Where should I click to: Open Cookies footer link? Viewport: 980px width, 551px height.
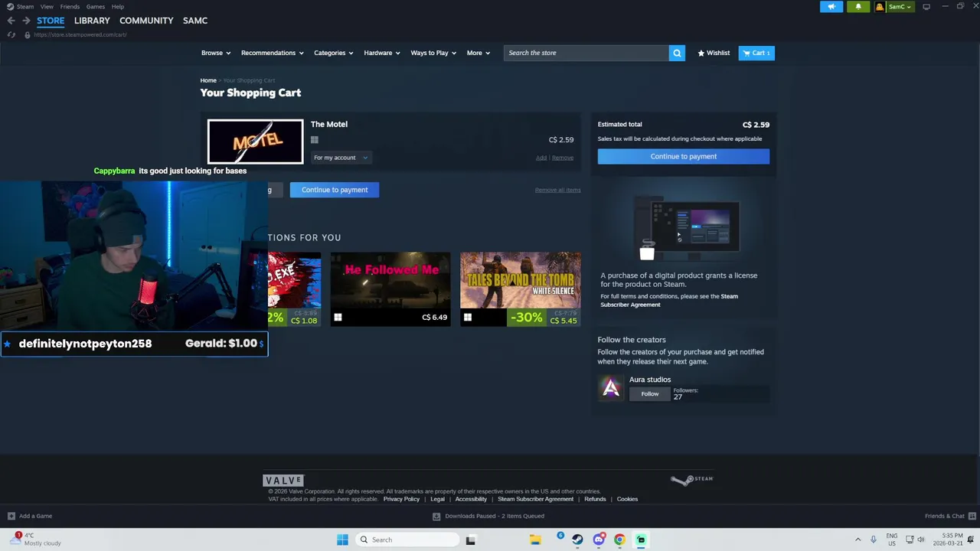click(627, 499)
